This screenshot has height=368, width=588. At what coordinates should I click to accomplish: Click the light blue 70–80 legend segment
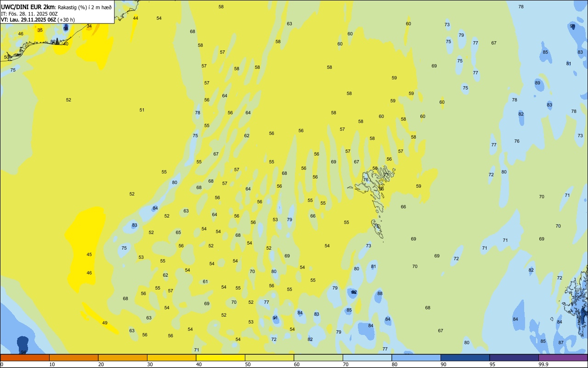click(x=367, y=357)
